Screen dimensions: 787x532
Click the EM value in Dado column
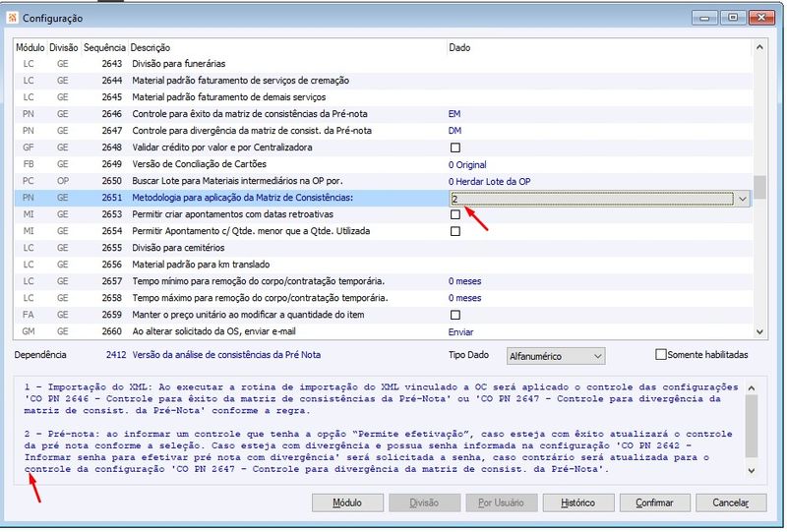[454, 114]
